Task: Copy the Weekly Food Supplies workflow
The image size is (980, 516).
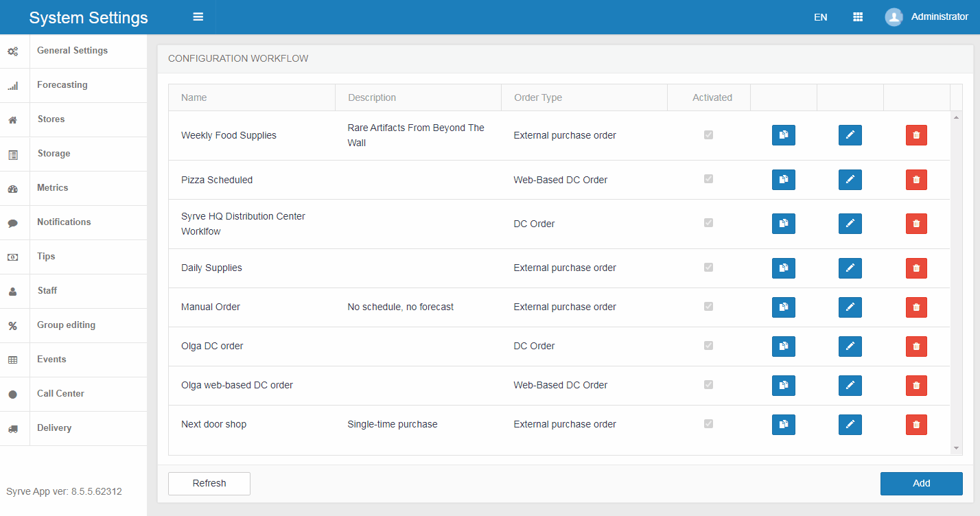Action: click(783, 135)
